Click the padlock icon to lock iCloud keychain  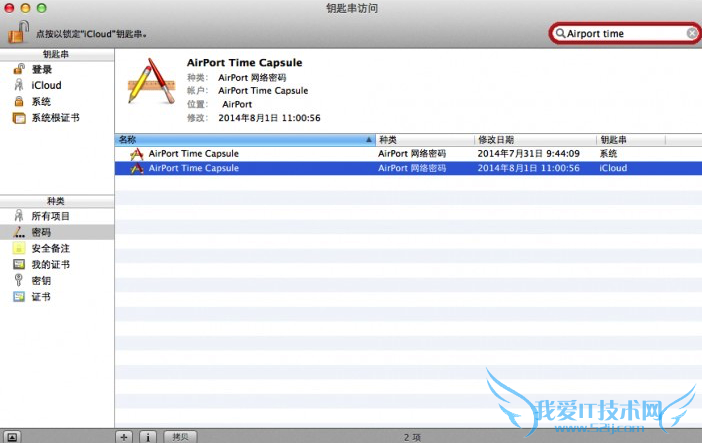coord(18,32)
